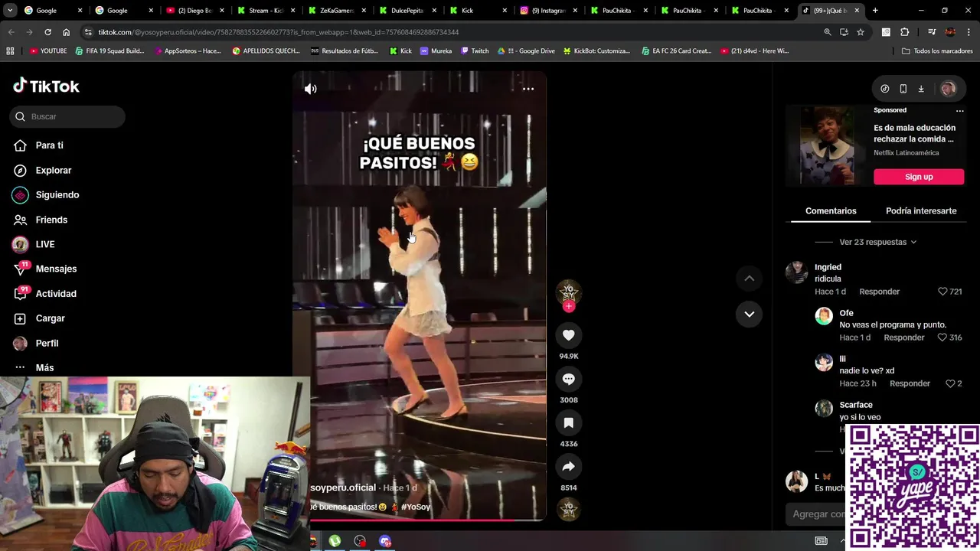Switch to the Podría interesarte tab

coord(921,210)
